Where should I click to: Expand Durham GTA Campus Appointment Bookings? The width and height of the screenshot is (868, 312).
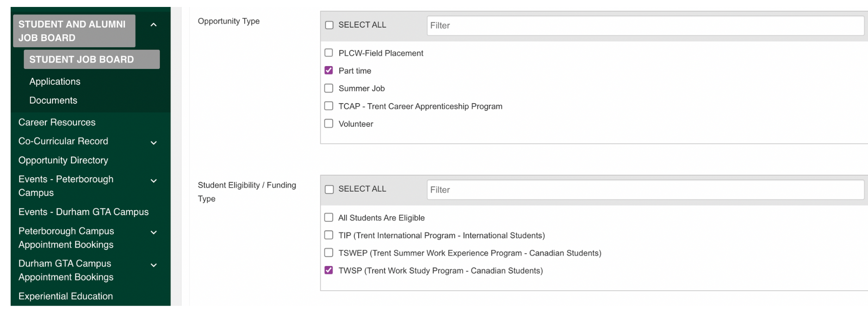pos(154,265)
